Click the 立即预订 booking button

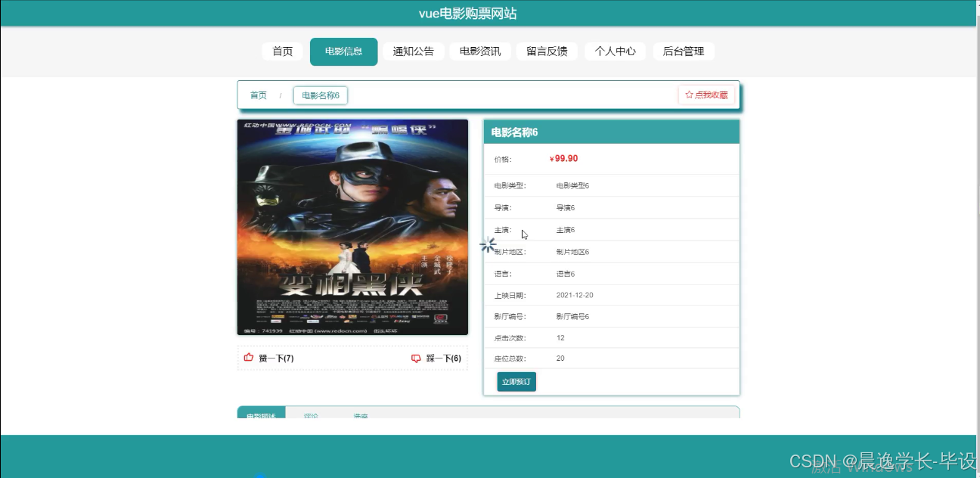[516, 382]
